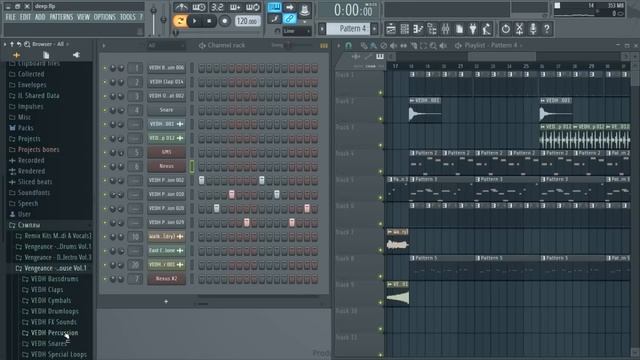Click the tempo tapper figure icon
Image resolution: width=640 pixels, height=360 pixels.
coord(487,29)
